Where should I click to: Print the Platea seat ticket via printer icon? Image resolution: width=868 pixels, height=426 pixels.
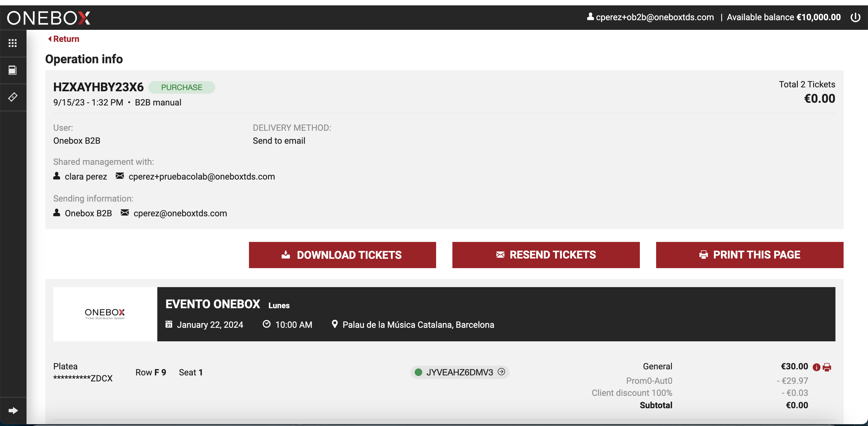827,367
